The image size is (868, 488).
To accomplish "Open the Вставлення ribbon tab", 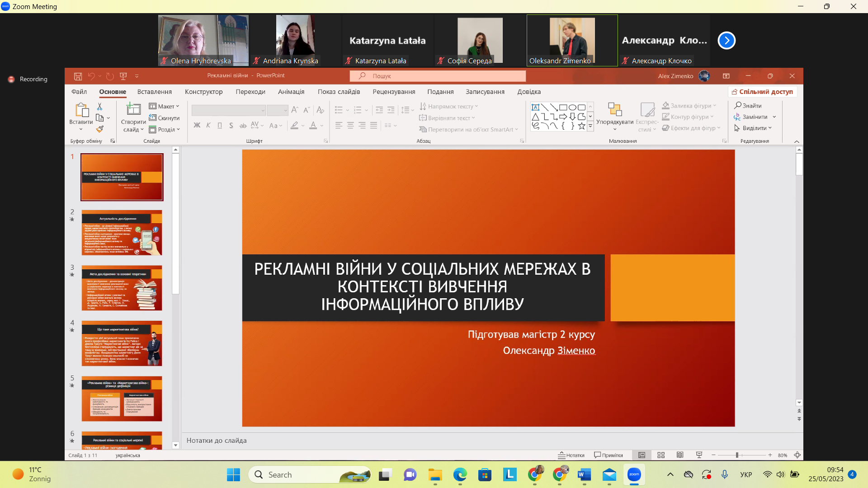I will tap(154, 92).
